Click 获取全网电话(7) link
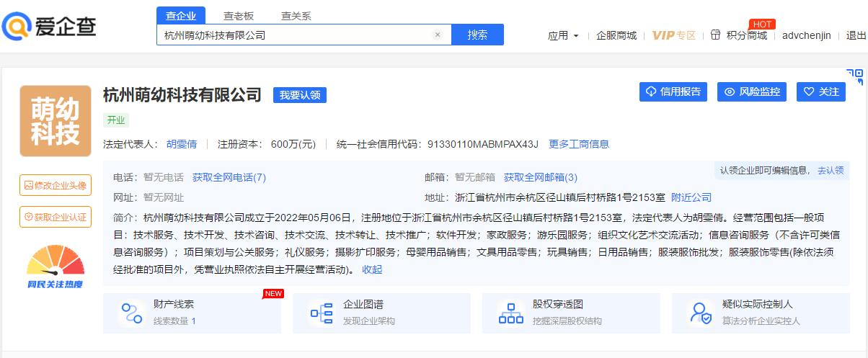The image size is (868, 358). (x=229, y=177)
